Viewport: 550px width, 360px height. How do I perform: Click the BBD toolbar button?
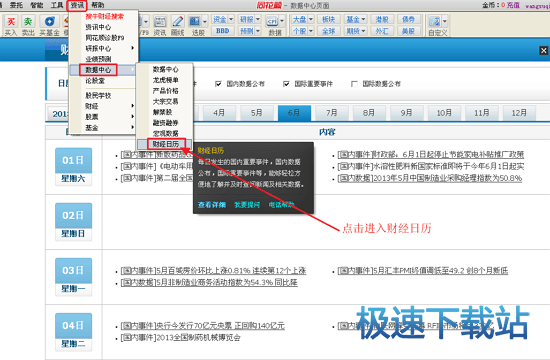point(223,31)
